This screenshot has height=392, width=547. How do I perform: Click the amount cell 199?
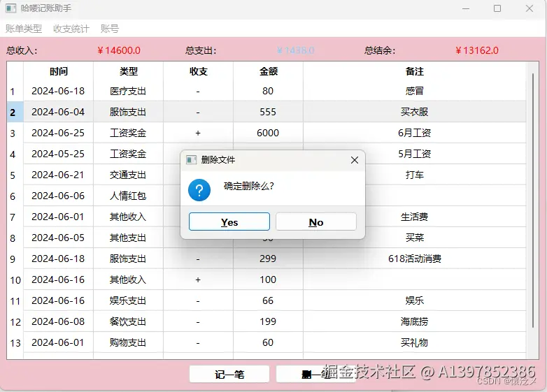268,321
